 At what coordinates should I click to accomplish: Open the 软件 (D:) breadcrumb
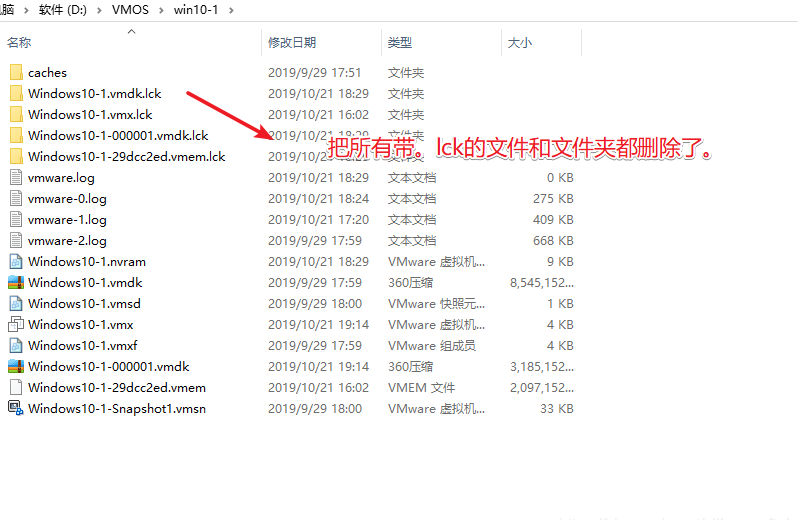coord(63,10)
